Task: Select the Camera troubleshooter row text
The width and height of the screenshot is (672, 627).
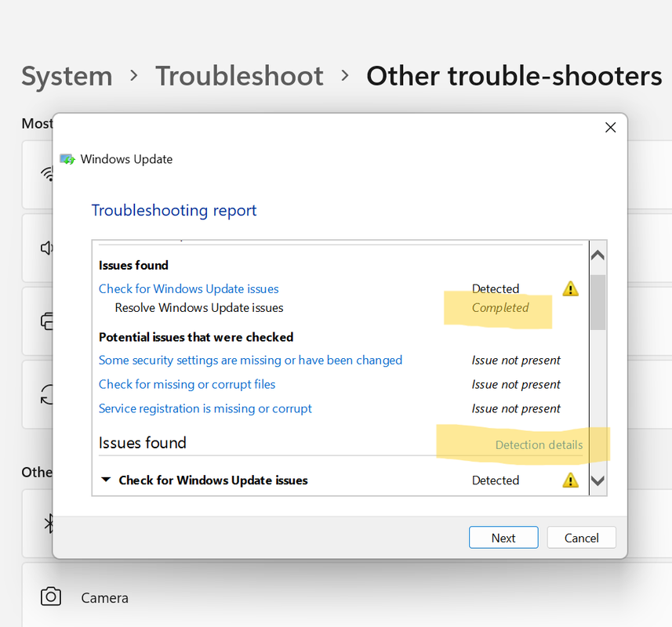Action: [x=104, y=598]
